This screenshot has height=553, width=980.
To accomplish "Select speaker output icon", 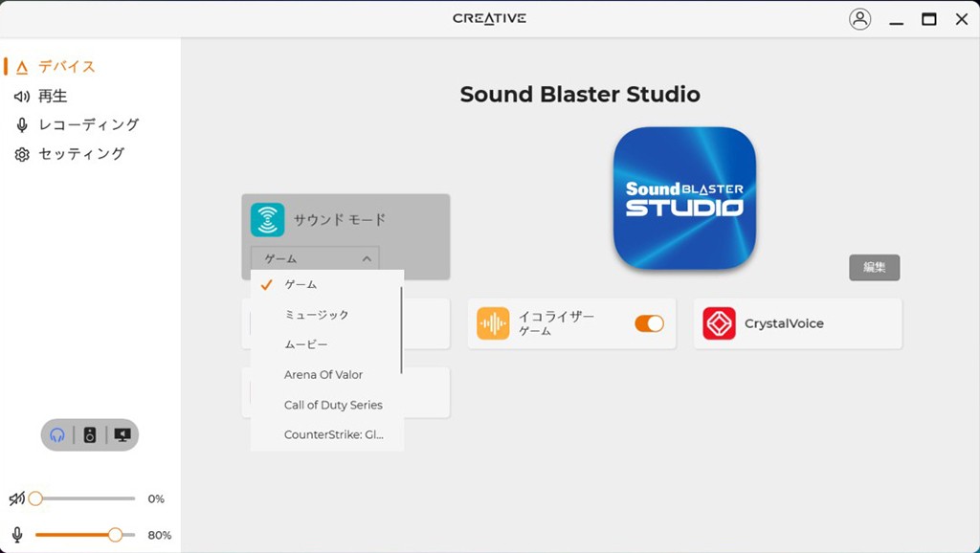I will [x=90, y=435].
